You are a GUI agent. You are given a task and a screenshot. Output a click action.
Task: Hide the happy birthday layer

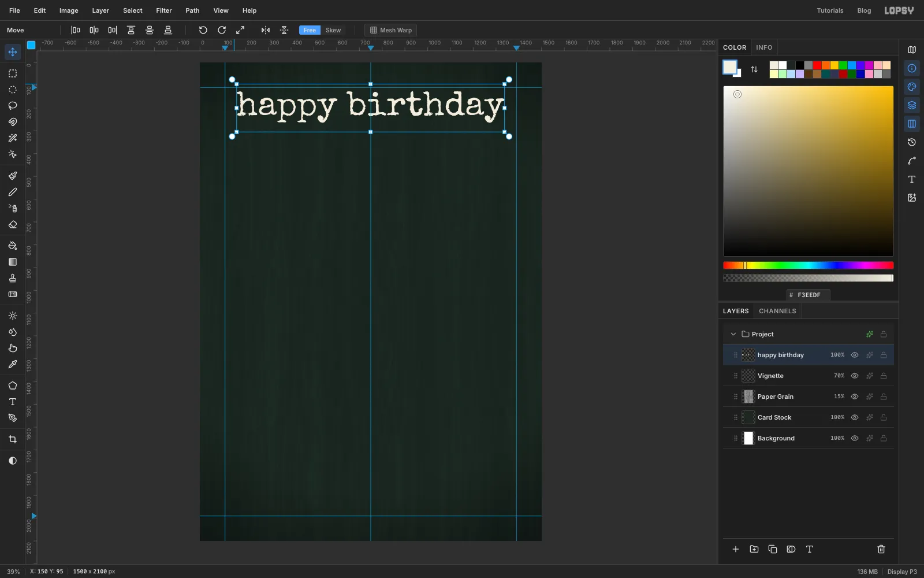(x=855, y=355)
